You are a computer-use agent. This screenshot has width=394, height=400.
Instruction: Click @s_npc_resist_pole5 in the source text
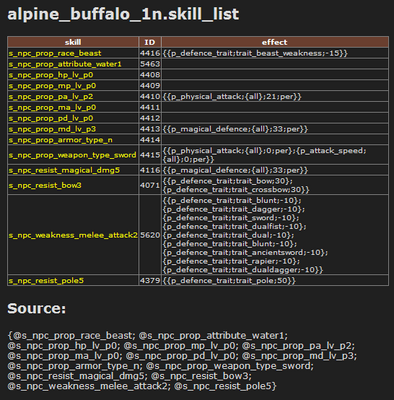[x=223, y=386]
